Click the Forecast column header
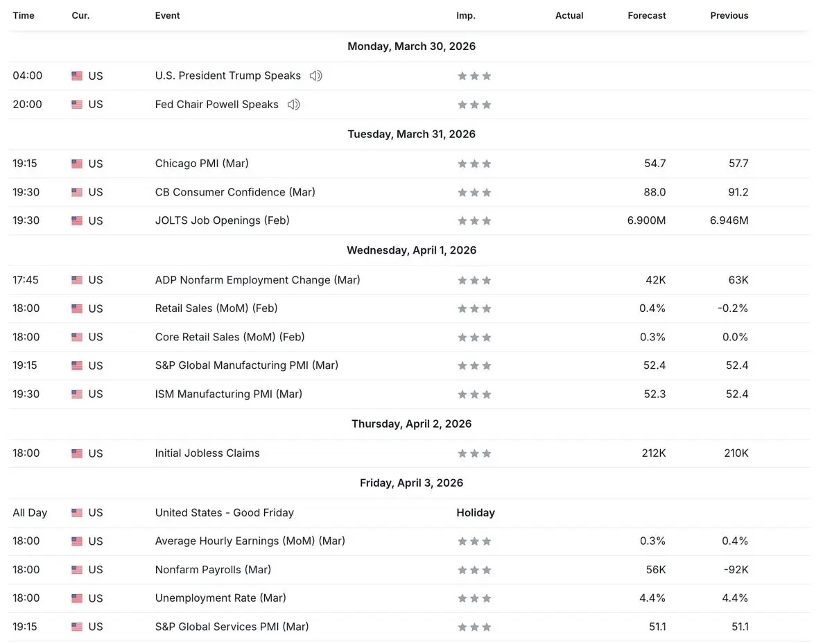 click(x=646, y=15)
